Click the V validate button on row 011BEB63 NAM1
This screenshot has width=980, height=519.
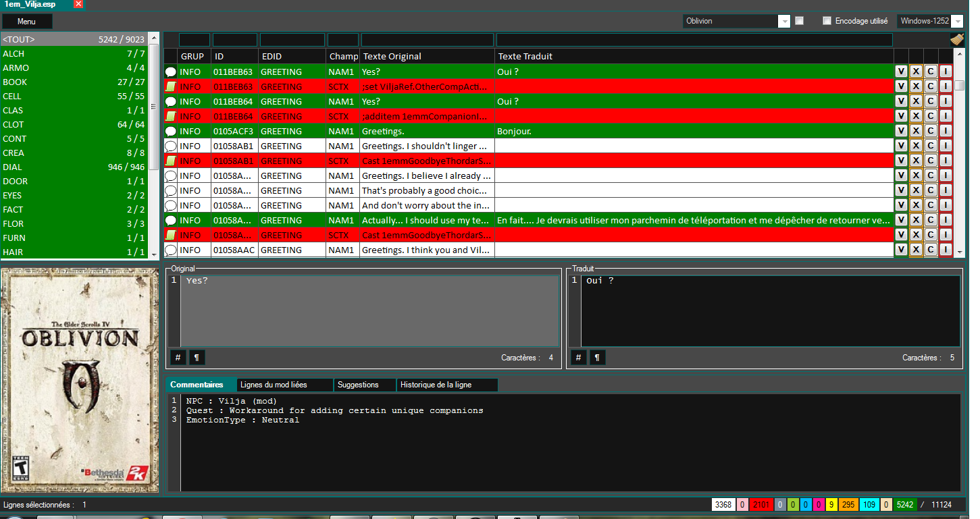tap(901, 72)
